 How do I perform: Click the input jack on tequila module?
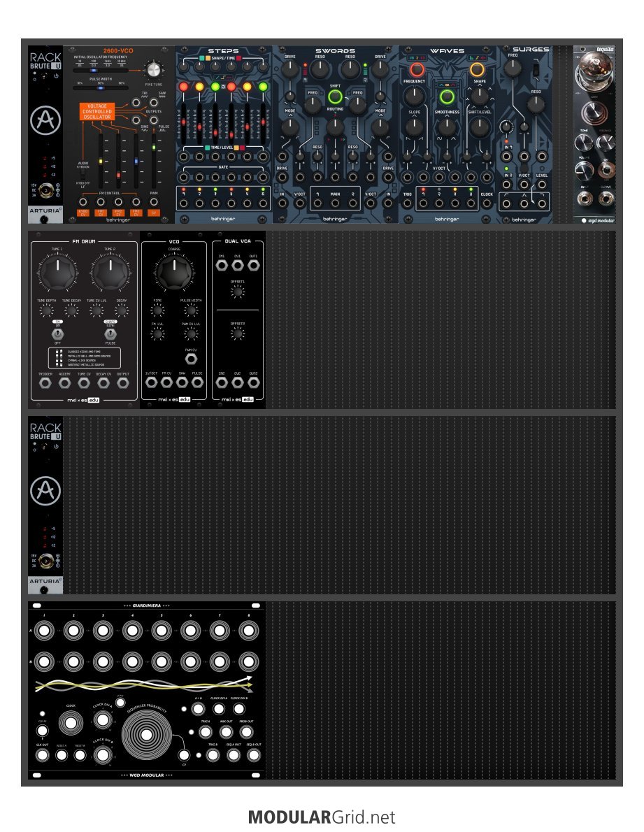(585, 198)
